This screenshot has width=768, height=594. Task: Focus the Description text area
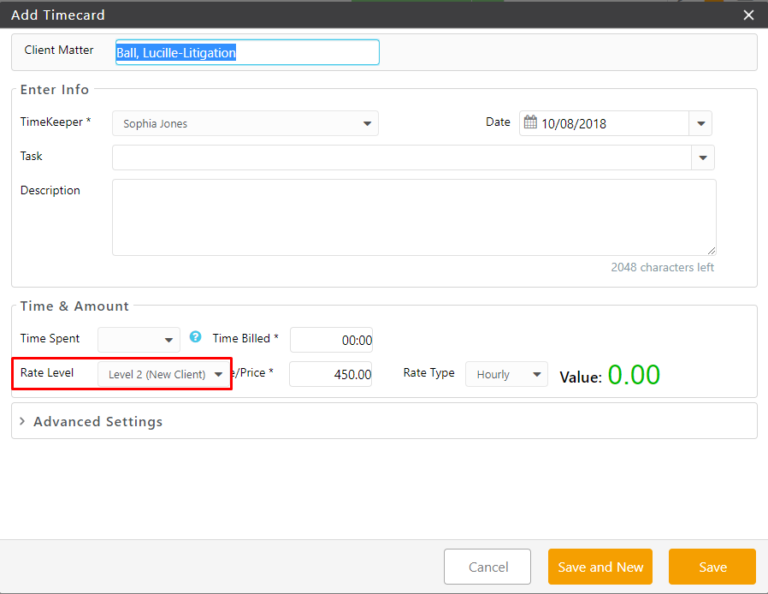(x=413, y=217)
